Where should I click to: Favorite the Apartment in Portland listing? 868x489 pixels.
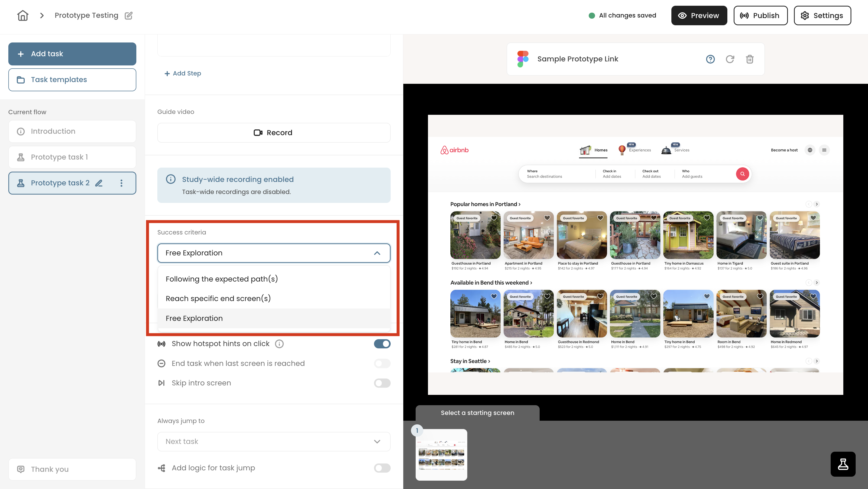tap(547, 218)
